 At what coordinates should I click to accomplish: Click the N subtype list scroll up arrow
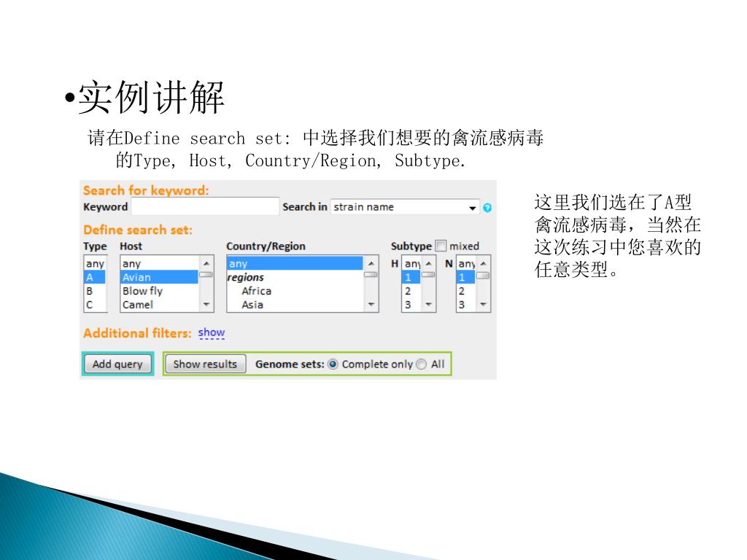coord(483,263)
